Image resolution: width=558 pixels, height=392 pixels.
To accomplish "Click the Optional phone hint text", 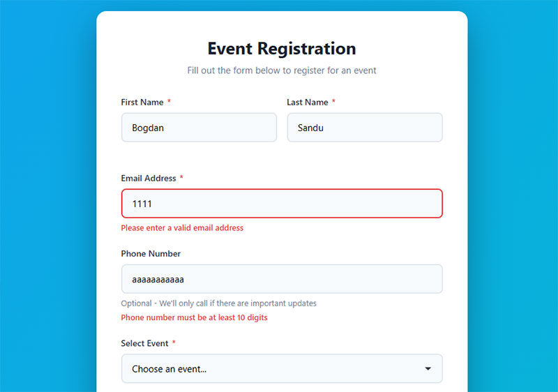I will tap(218, 303).
